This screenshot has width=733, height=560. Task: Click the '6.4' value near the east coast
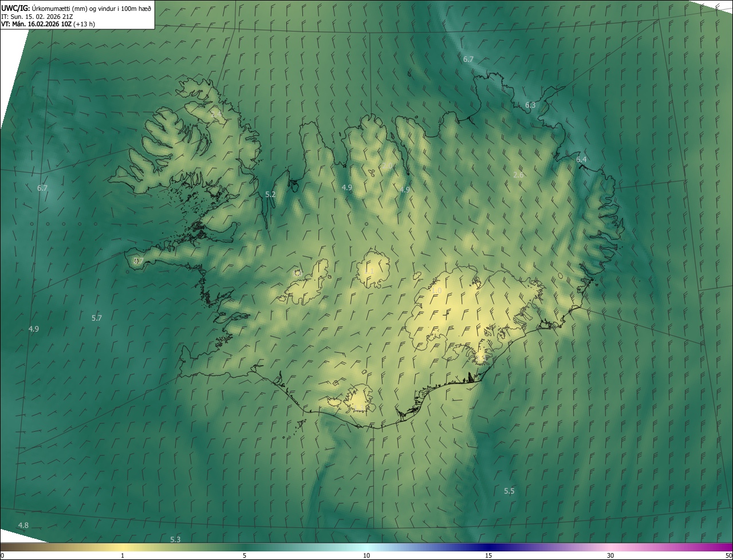pyautogui.click(x=581, y=159)
